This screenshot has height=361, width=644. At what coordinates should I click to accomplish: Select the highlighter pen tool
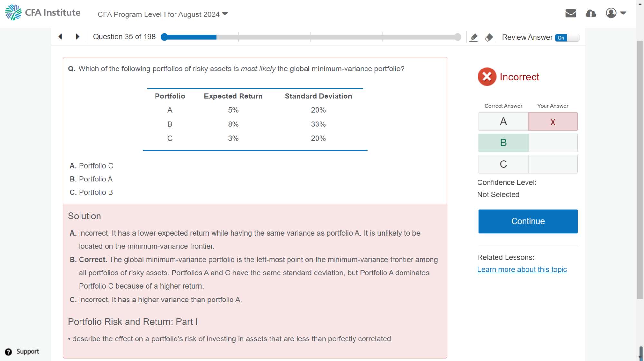[x=473, y=38]
